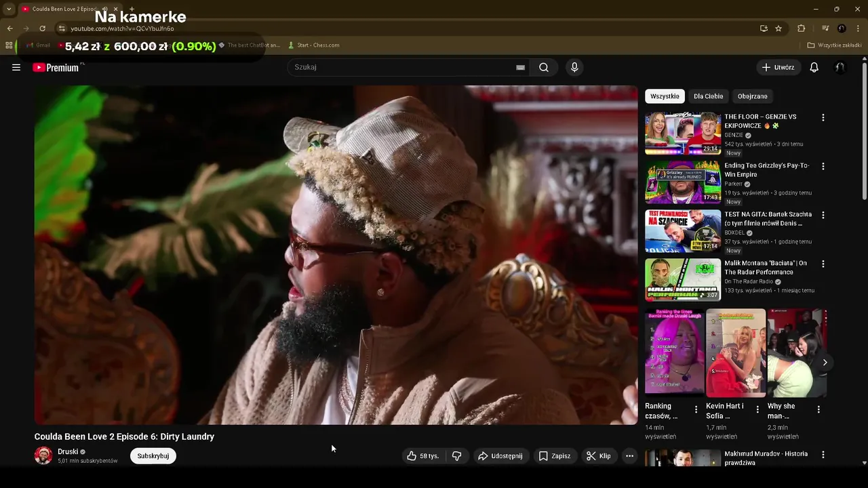Open Ending Tee Grizzley's Pay-To-Win Empire thumbnail
The image size is (868, 488).
pyautogui.click(x=683, y=182)
